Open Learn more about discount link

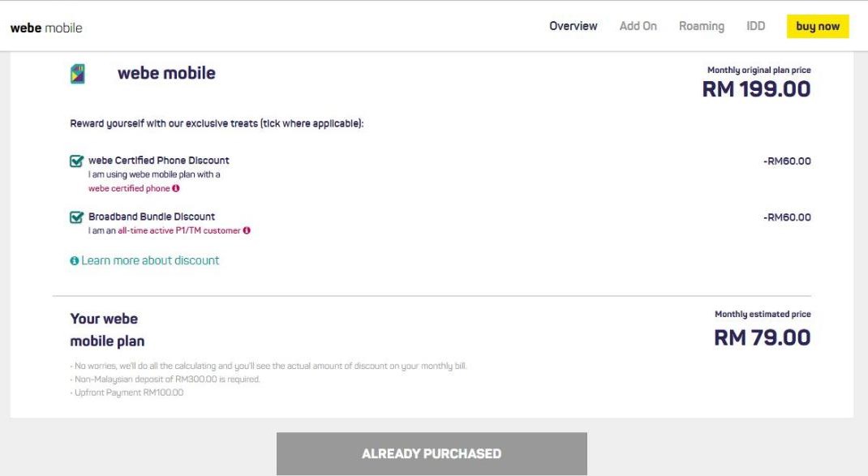click(150, 260)
